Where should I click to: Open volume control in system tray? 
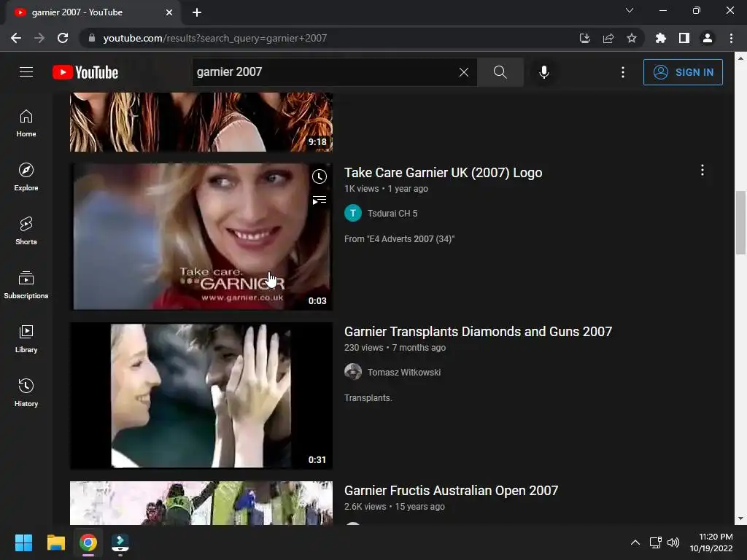point(673,542)
